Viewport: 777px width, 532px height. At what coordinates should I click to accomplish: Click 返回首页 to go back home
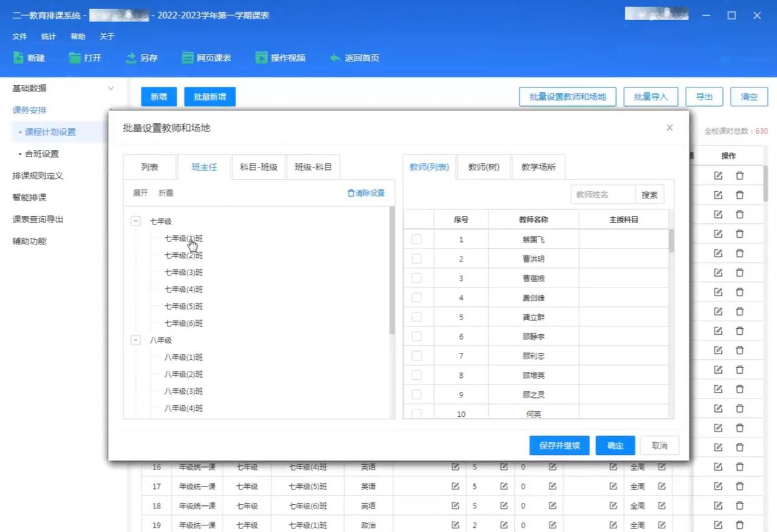(355, 58)
